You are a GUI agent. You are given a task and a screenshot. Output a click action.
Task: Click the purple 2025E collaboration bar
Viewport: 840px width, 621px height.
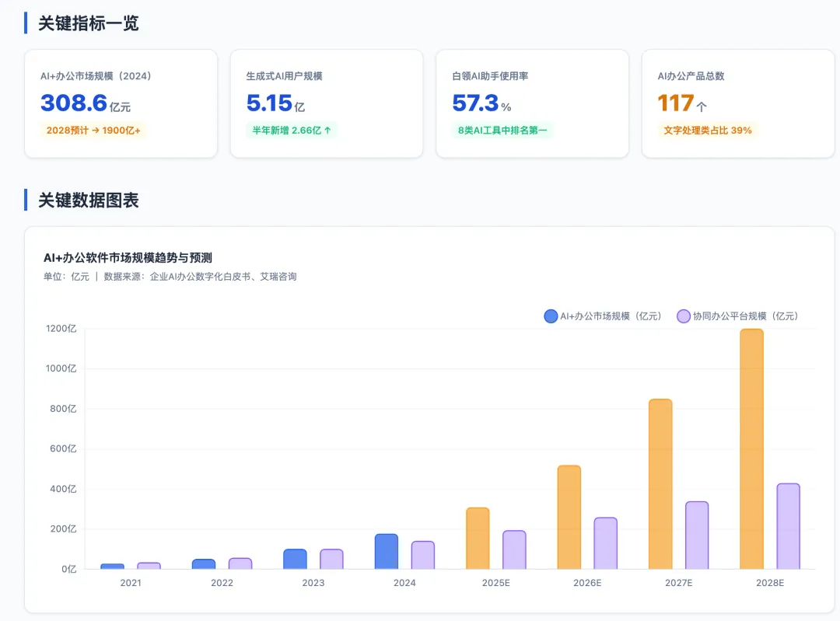coord(514,549)
